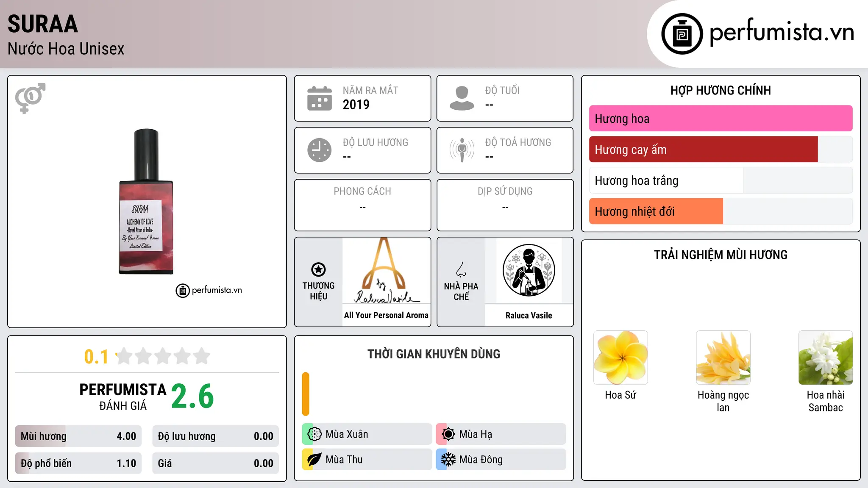The height and width of the screenshot is (488, 868).
Task: Click the leaf icon for Mùa Thu
Action: (x=314, y=459)
